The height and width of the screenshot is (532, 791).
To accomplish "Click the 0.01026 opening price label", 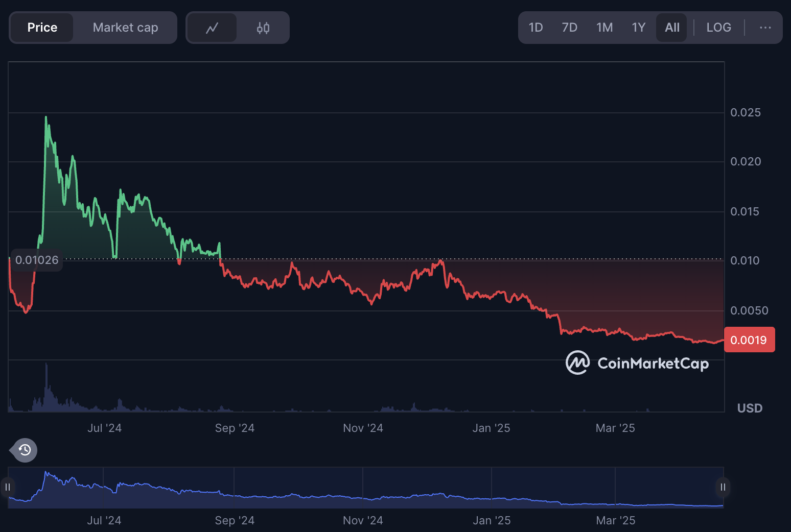I will (x=37, y=260).
